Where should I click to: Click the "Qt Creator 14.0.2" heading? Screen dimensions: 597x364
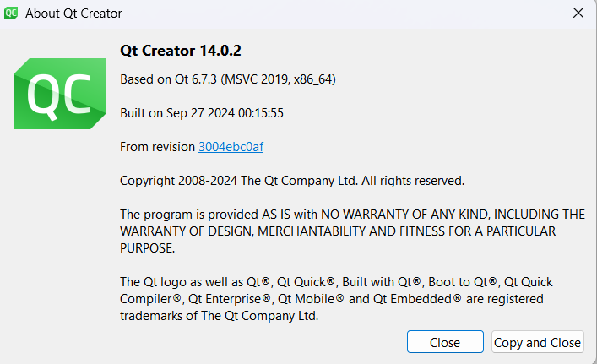click(181, 51)
